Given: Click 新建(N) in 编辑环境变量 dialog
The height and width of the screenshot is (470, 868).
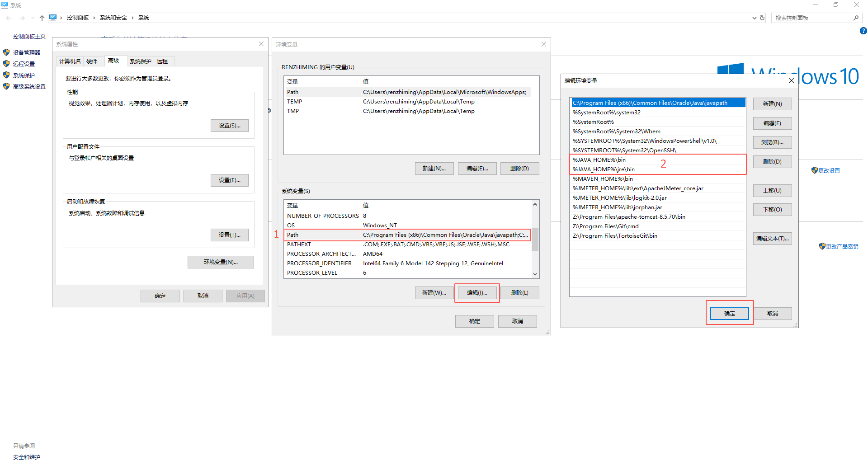Looking at the screenshot, I should (x=772, y=104).
